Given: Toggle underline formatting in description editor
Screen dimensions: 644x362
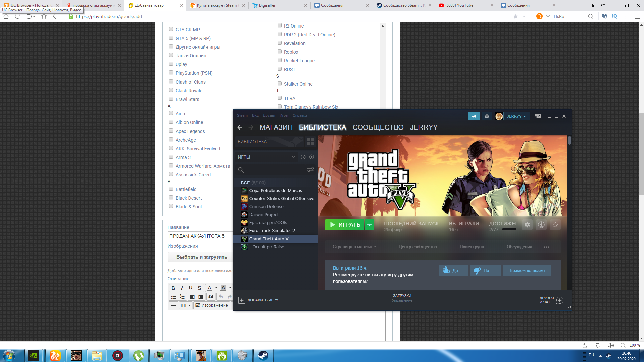Looking at the screenshot, I should coord(191,288).
